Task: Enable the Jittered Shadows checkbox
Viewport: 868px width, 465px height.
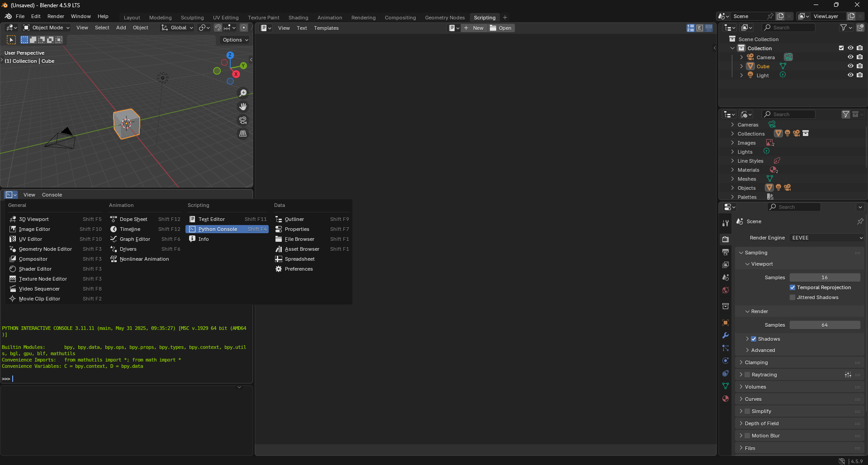Action: (x=792, y=297)
